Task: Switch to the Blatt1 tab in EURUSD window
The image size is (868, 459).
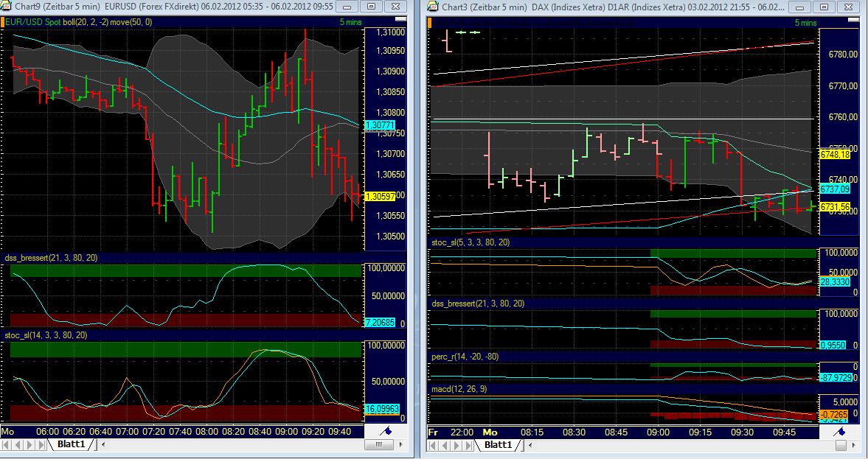Action: pos(72,445)
